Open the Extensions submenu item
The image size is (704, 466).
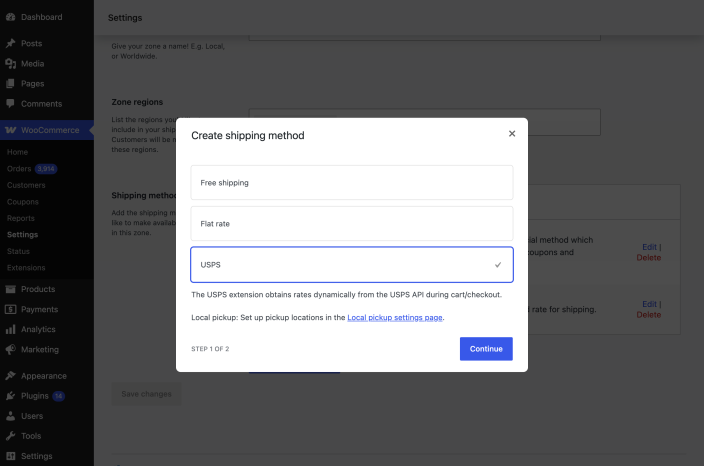click(26, 268)
